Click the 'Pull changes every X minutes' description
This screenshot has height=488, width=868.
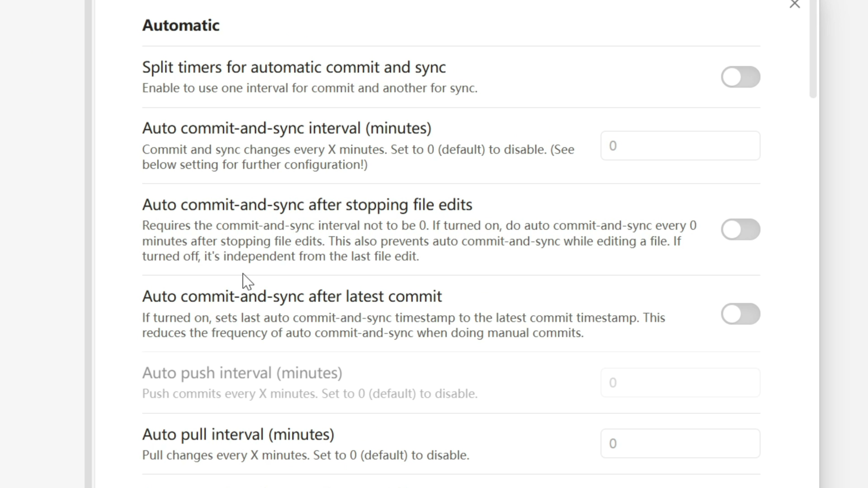coord(306,455)
